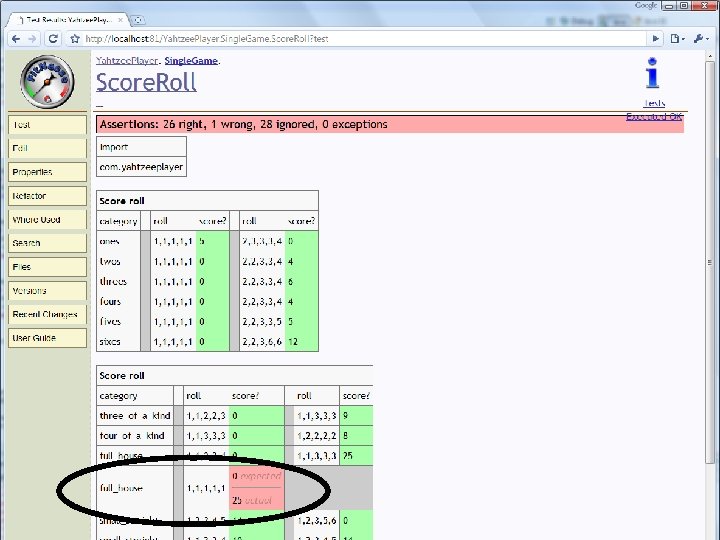Open Where Used in the sidebar
Screen dimensions: 720x540
click(47, 219)
